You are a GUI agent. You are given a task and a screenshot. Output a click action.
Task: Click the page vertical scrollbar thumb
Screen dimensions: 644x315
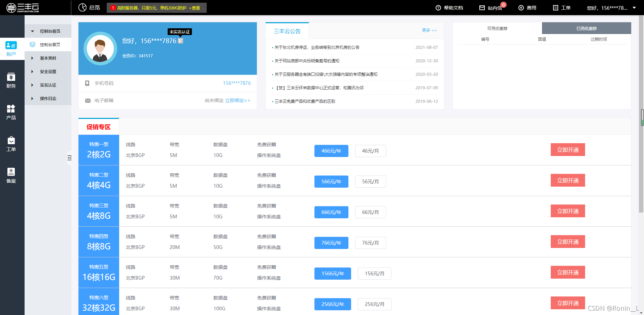[641, 114]
